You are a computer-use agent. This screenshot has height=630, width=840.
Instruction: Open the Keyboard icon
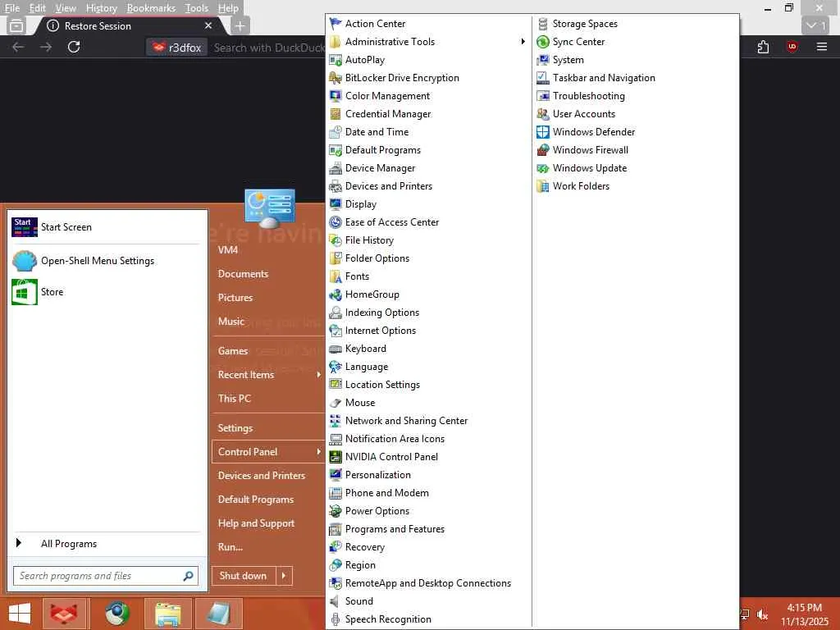(x=336, y=349)
